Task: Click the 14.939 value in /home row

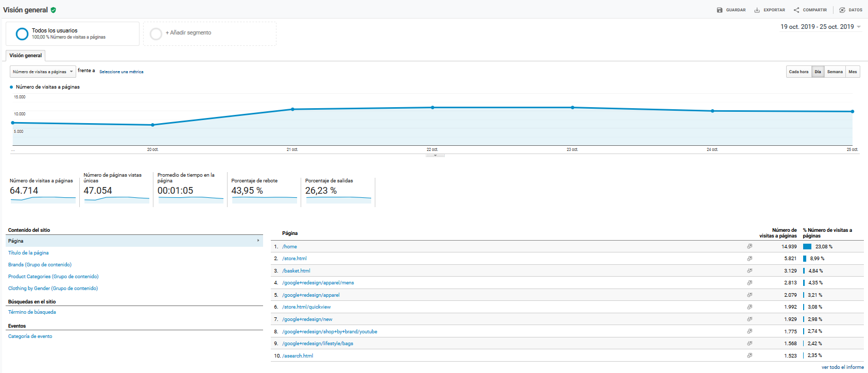Action: (789, 247)
